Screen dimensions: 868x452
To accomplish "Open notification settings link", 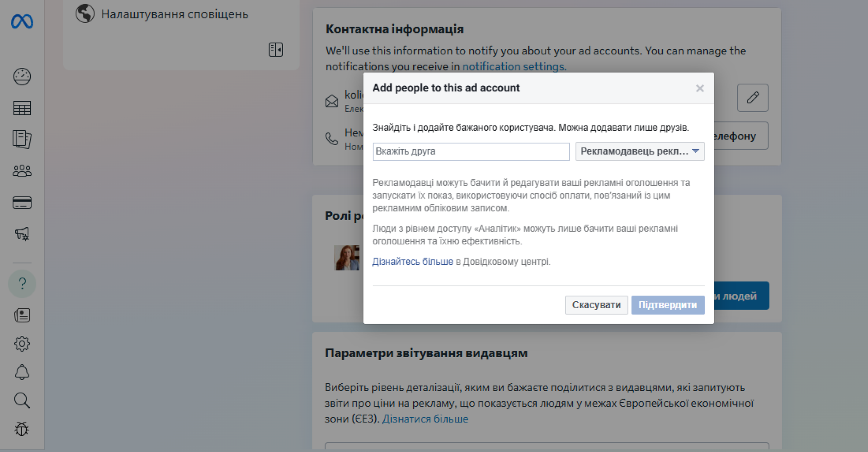I will [x=514, y=66].
